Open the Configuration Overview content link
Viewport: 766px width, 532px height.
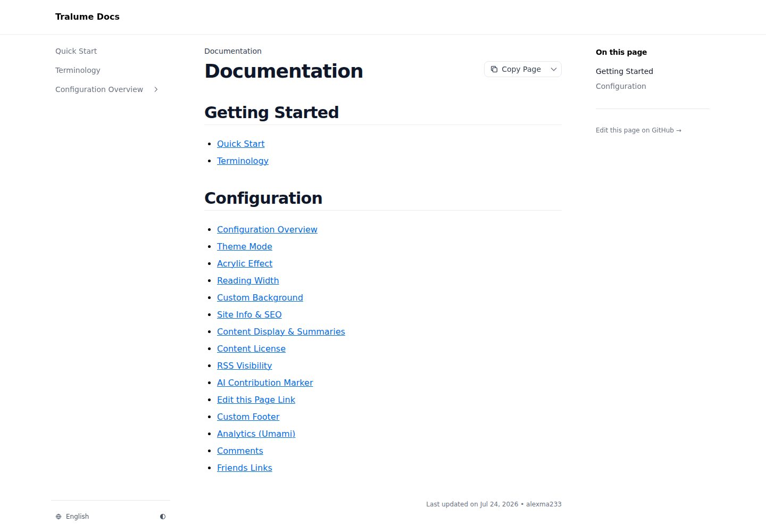(267, 229)
